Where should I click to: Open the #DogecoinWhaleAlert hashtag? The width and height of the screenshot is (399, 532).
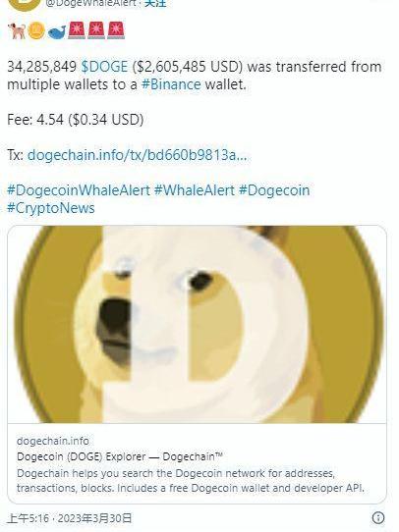pos(79,190)
